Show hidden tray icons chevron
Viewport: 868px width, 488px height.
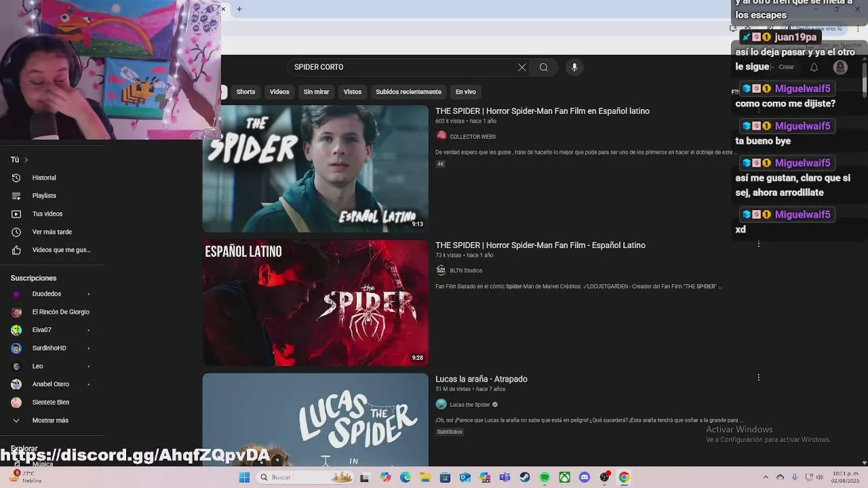(x=766, y=477)
